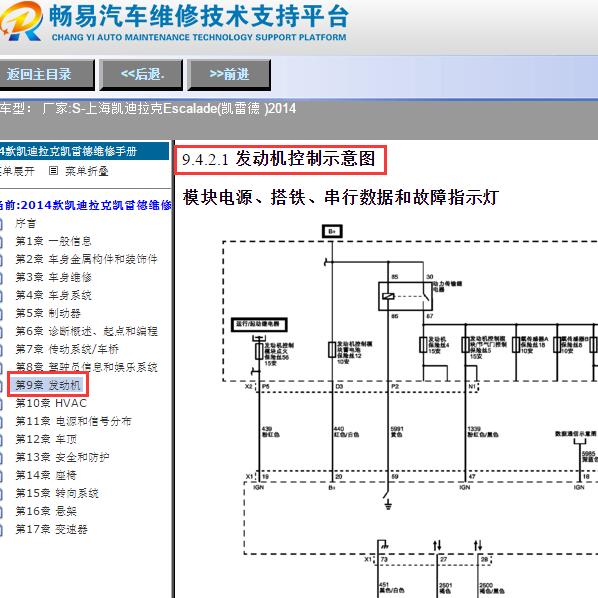Viewport: 598px width, 598px height.
Task: Click the Chang Yi platform logo
Action: coord(21,21)
